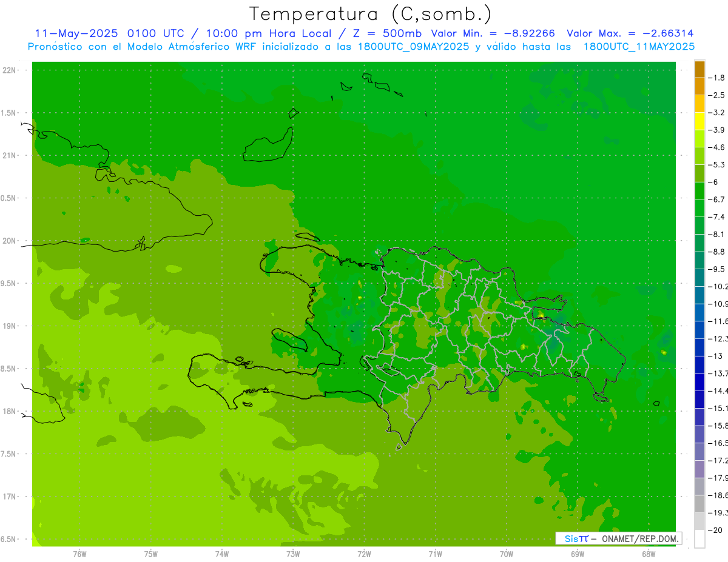Click the dark orange swatch above -1.8
Image resolution: width=728 pixels, height=562 pixels.
click(x=699, y=69)
